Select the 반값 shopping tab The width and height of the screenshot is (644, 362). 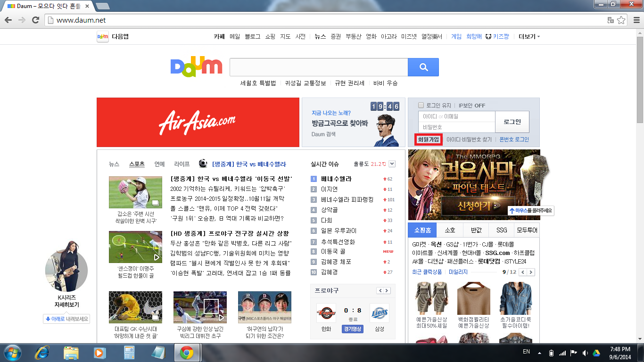[x=476, y=230]
